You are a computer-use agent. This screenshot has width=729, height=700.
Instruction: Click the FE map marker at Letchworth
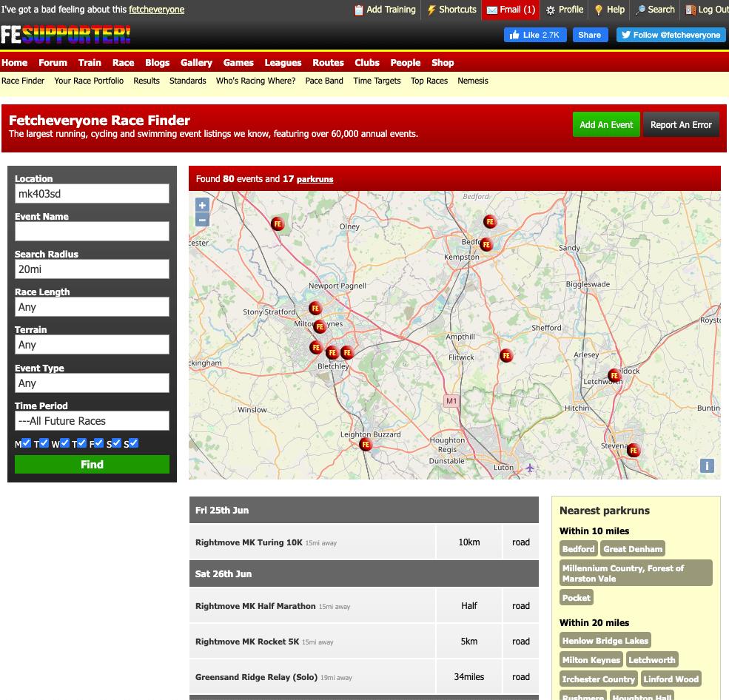tap(614, 375)
